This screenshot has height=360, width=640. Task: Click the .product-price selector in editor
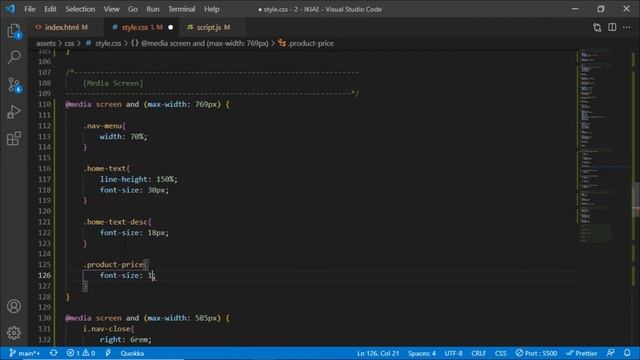[113, 264]
